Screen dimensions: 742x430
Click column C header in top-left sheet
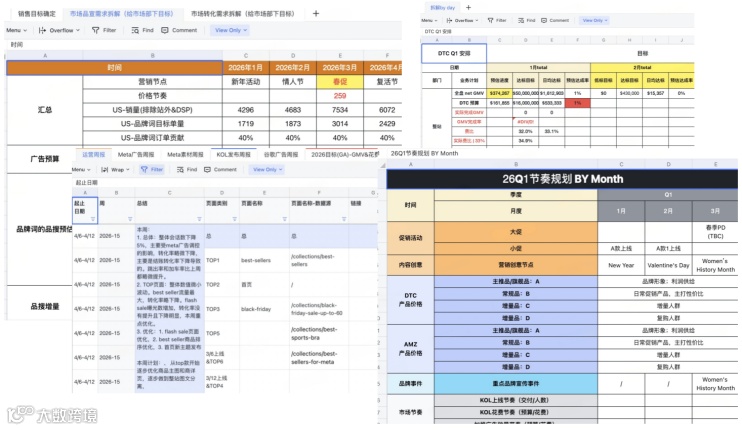[246, 55]
